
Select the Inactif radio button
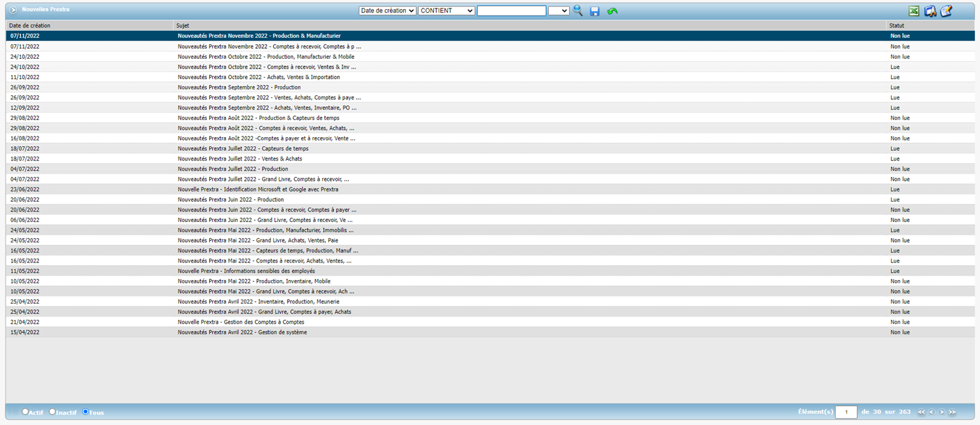[52, 411]
